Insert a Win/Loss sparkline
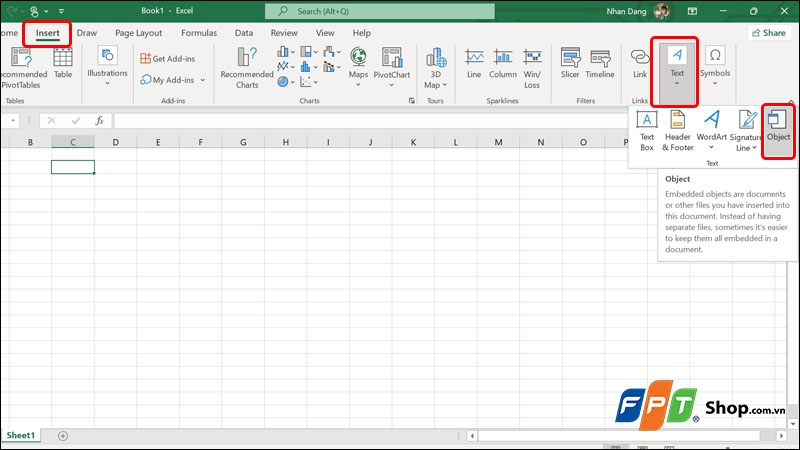The height and width of the screenshot is (450, 800). pyautogui.click(x=532, y=68)
